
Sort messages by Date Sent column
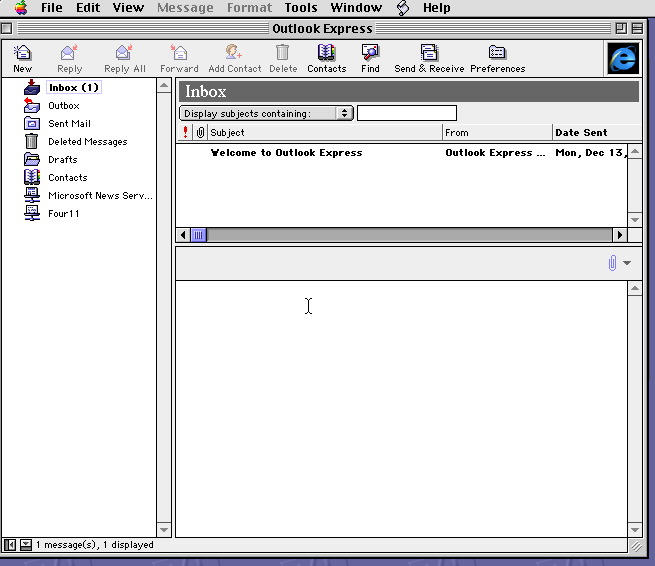tap(597, 132)
